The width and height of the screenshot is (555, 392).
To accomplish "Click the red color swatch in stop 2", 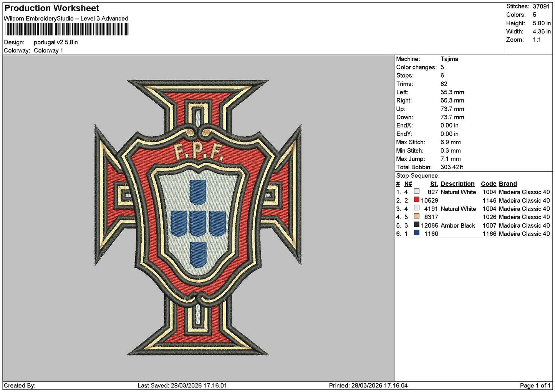I will [417, 200].
